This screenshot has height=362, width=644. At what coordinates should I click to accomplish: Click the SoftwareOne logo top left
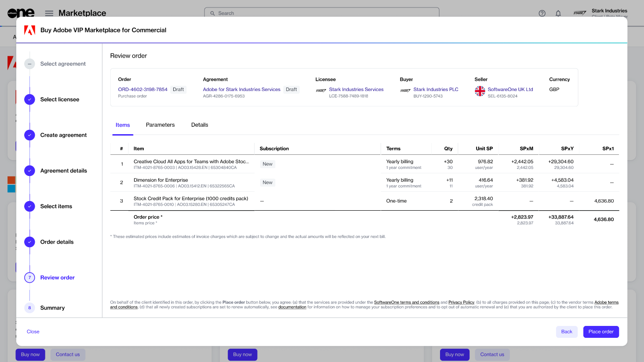click(x=21, y=13)
